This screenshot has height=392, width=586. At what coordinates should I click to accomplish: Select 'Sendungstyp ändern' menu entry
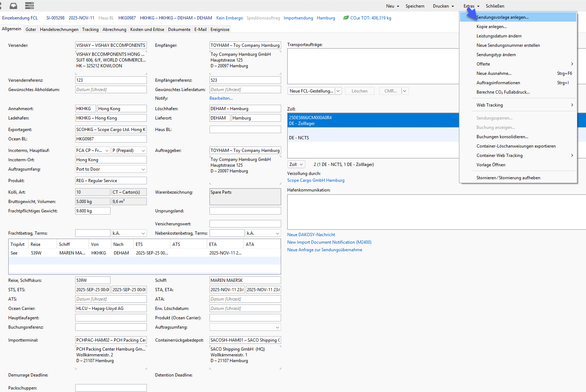pyautogui.click(x=496, y=55)
